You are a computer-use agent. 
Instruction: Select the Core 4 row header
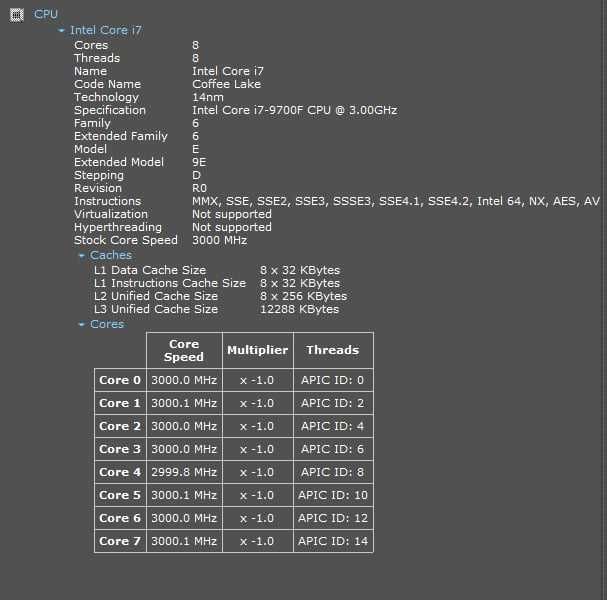[x=120, y=472]
